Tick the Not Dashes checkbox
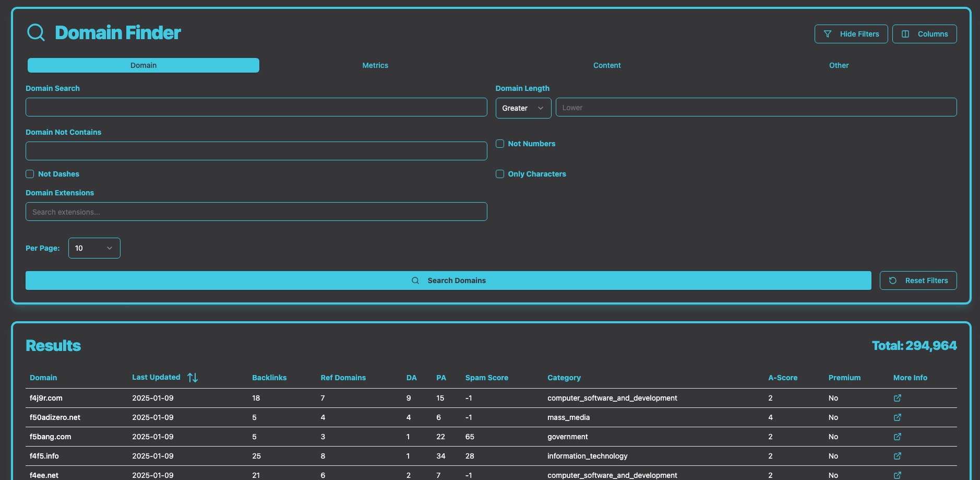This screenshot has width=980, height=480. (x=30, y=174)
